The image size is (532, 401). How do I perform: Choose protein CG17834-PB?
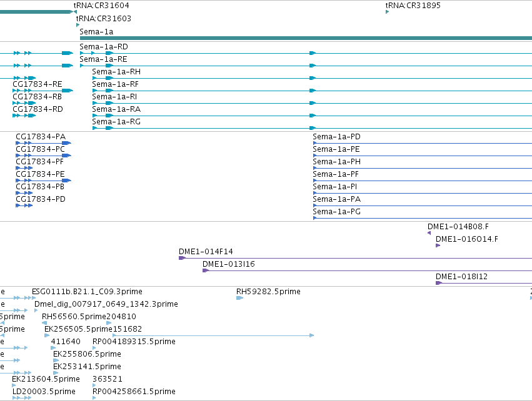(40, 187)
